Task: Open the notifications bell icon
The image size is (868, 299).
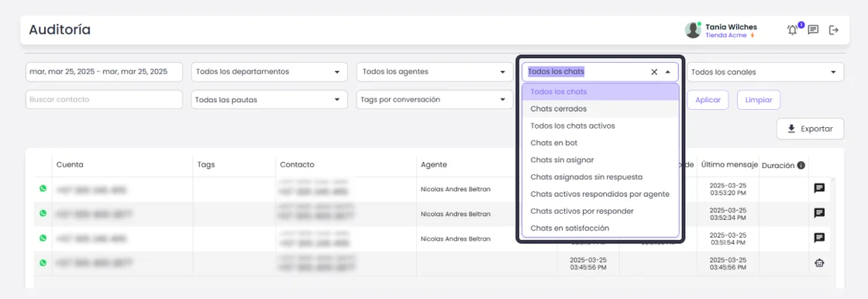Action: point(793,30)
